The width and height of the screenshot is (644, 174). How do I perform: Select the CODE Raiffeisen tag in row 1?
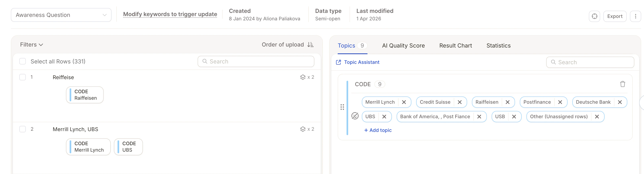[x=85, y=95]
